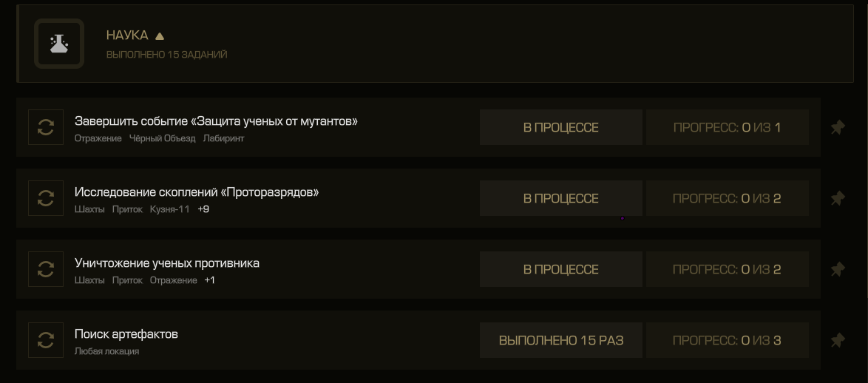Pin the Уничтожение ученых противника task
Screen dimensions: 868x383
pos(838,270)
